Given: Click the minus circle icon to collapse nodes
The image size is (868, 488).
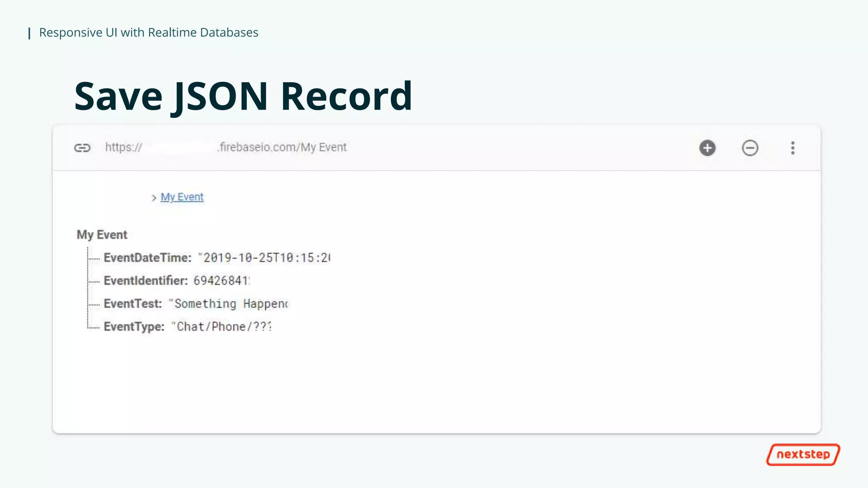Looking at the screenshot, I should tap(750, 148).
